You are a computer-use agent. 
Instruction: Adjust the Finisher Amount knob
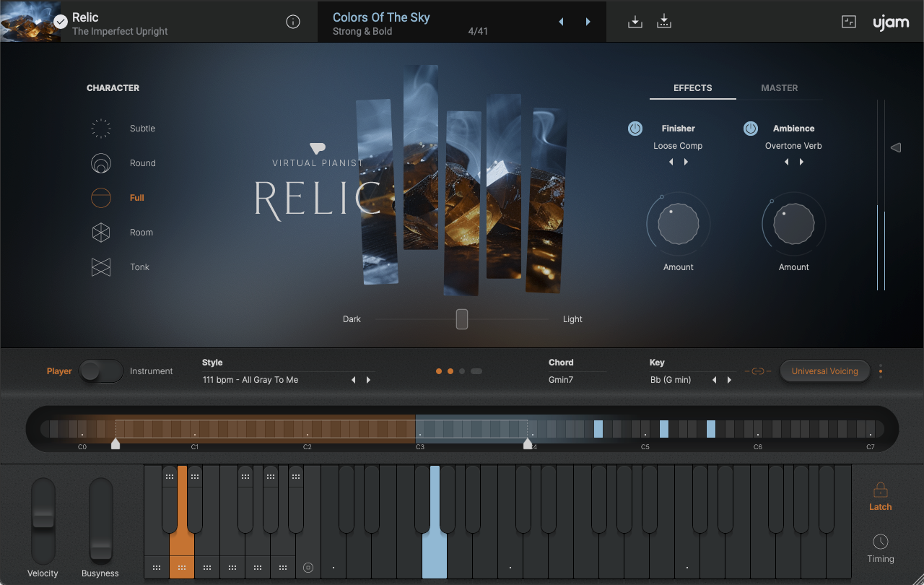679,224
